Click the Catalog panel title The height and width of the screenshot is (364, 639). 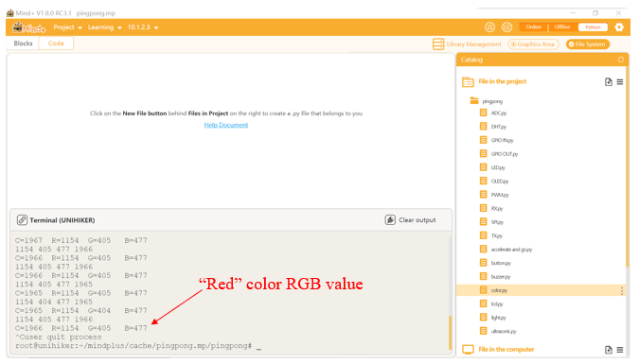click(x=471, y=60)
